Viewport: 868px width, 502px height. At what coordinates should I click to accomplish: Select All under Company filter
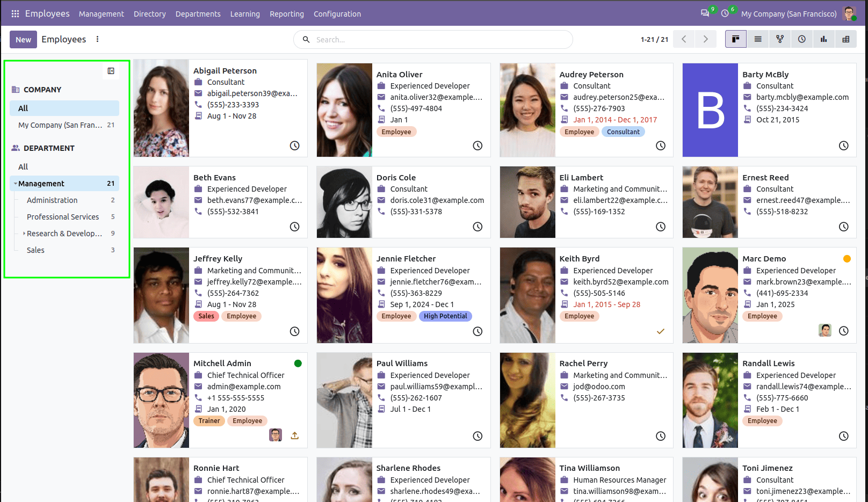(64, 108)
